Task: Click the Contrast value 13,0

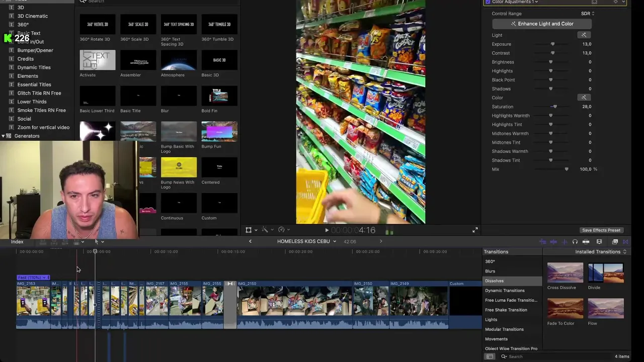Action: point(587,53)
